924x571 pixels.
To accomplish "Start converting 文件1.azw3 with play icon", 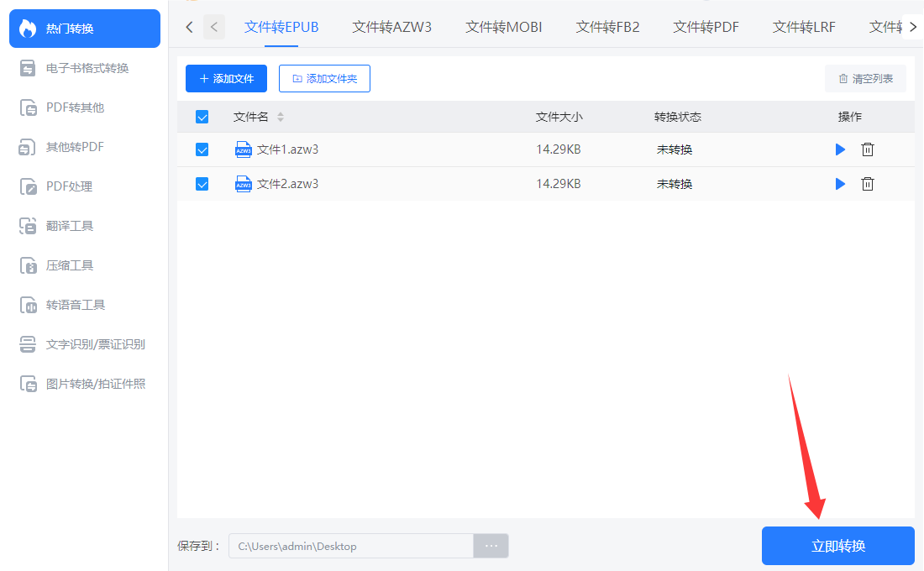I will tap(840, 149).
